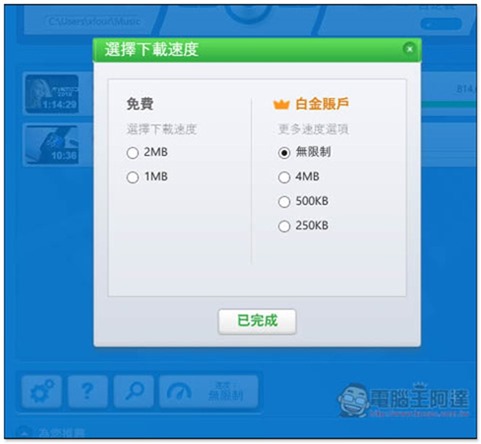
Task: Click the teal download progress bar
Action: (448, 104)
